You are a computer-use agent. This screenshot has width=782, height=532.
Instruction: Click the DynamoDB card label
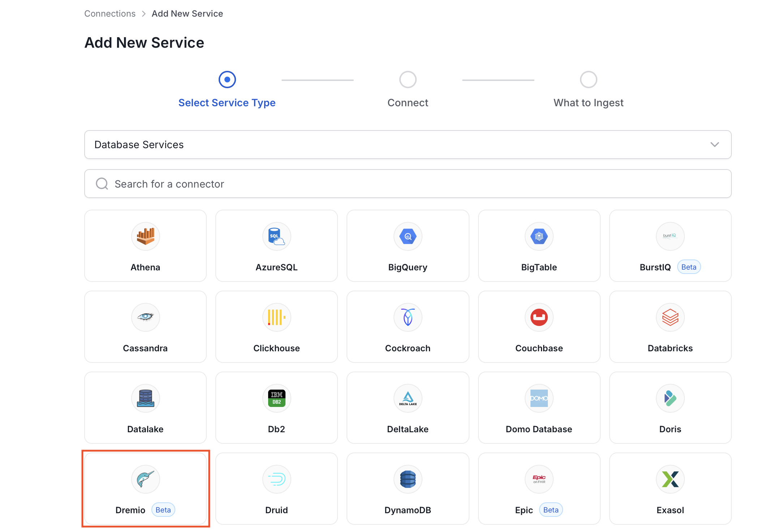click(x=408, y=510)
